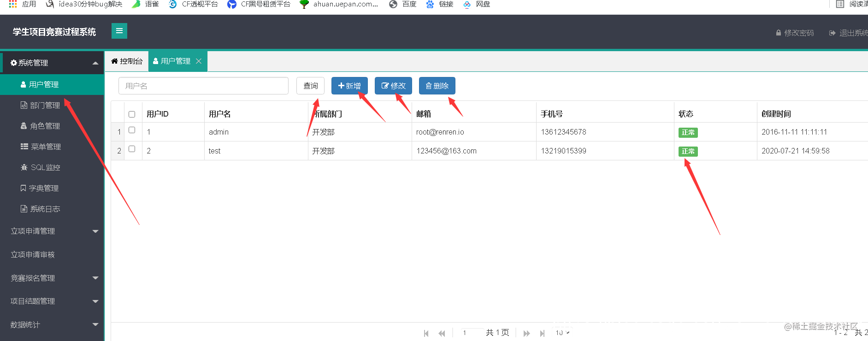868x341 pixels.
Task: Open SQL监控 in the sidebar
Action: click(x=52, y=167)
